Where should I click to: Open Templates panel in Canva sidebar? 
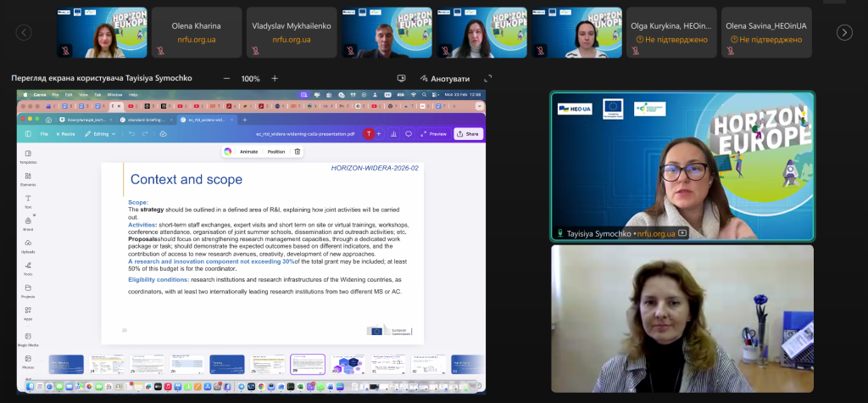28,156
